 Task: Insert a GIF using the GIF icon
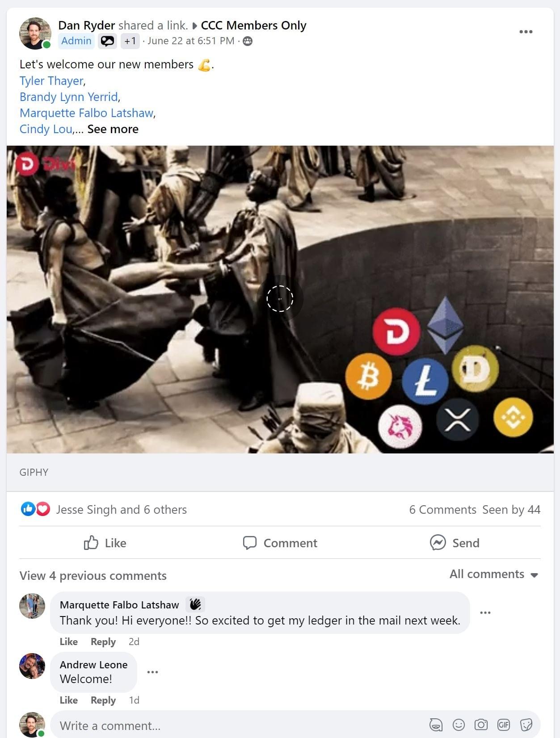tap(504, 725)
